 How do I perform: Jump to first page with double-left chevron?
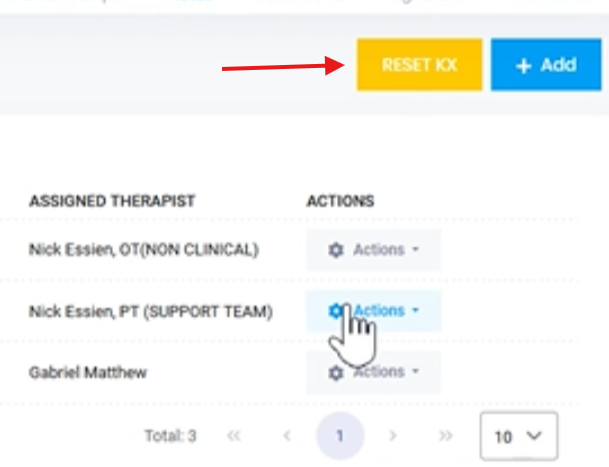point(235,436)
